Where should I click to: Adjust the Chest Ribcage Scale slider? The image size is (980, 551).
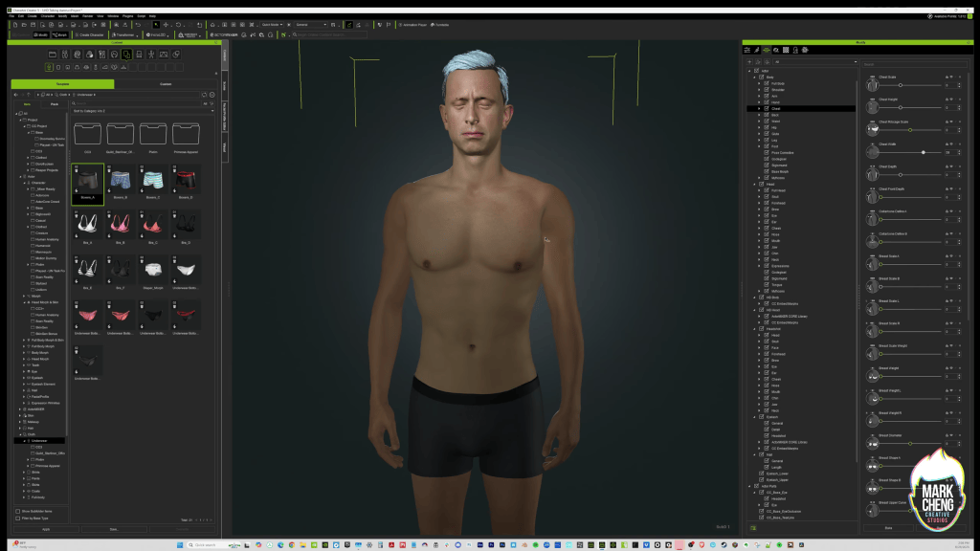tap(910, 130)
